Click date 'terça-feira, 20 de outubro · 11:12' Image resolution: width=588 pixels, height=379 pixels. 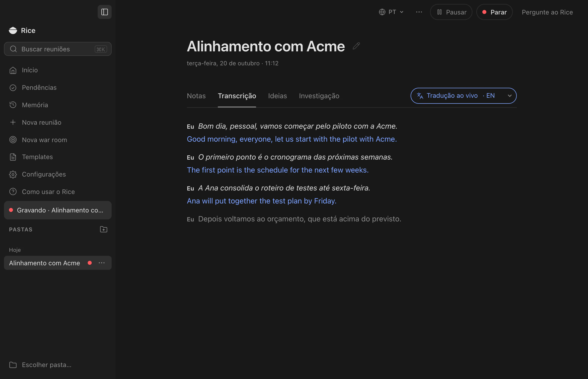(233, 63)
